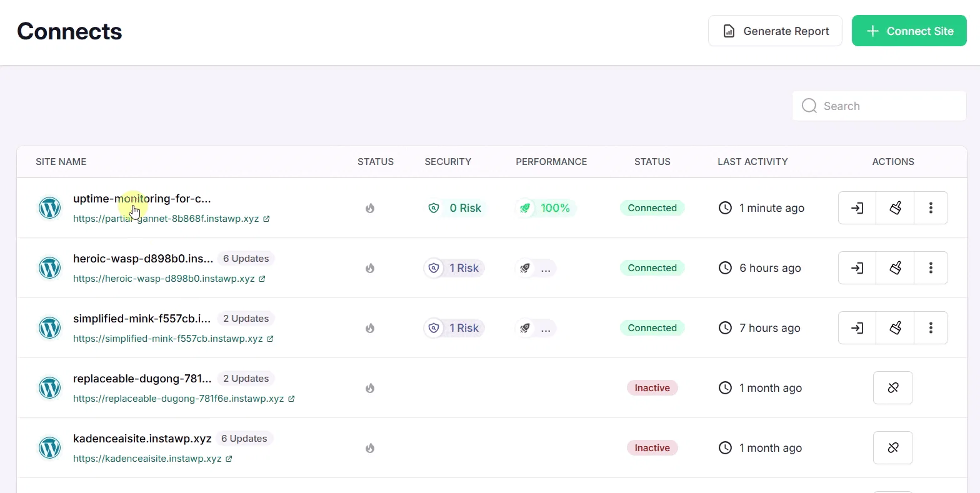
Task: Click WordPress logo of kadenceaisite row
Action: (x=50, y=448)
